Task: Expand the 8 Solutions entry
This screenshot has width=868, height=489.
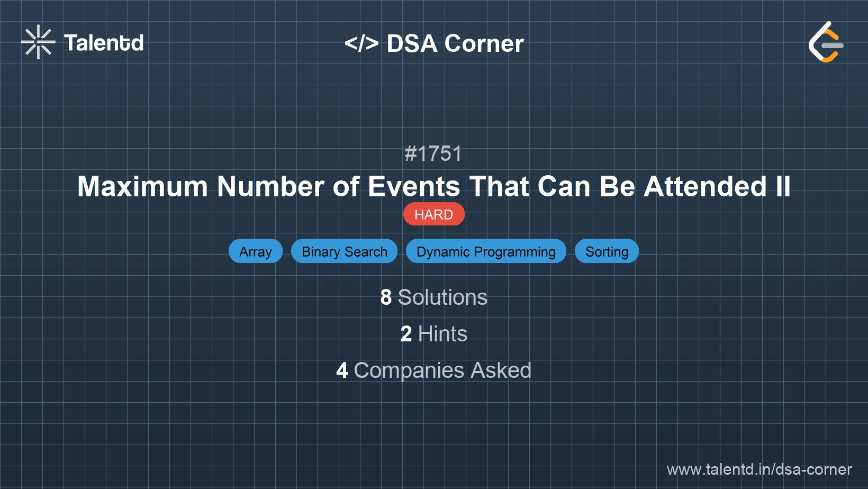Action: pyautogui.click(x=433, y=297)
